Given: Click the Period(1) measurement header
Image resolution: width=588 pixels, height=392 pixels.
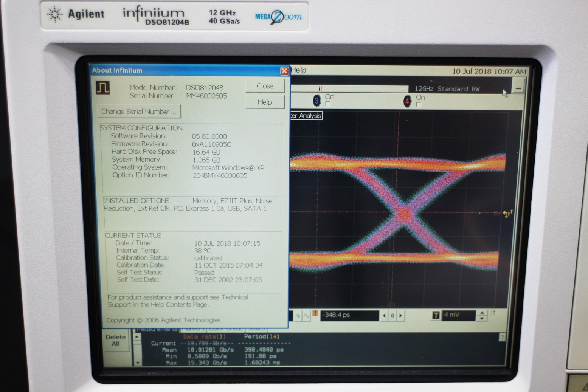Looking at the screenshot, I should coord(261,336).
